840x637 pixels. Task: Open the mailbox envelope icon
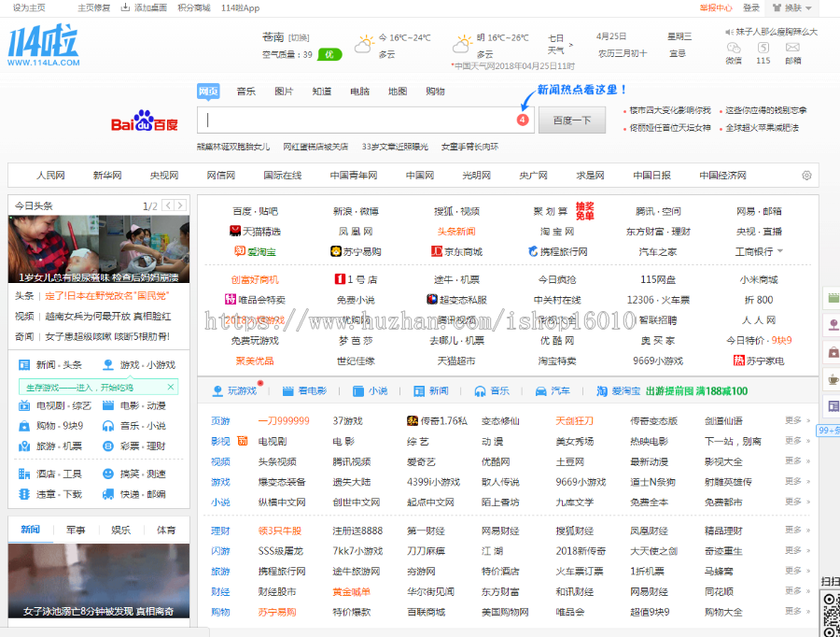pyautogui.click(x=792, y=48)
